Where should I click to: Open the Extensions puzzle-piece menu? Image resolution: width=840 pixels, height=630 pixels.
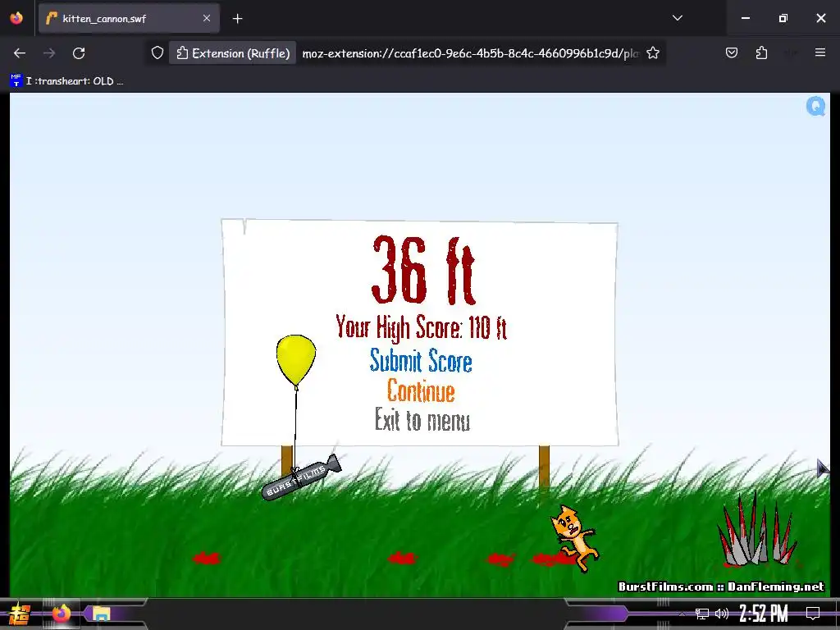761,52
